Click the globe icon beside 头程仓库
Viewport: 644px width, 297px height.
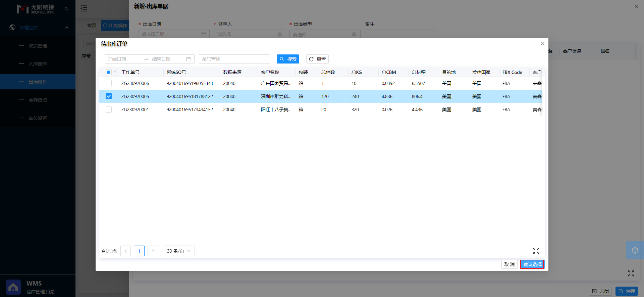coord(12,27)
